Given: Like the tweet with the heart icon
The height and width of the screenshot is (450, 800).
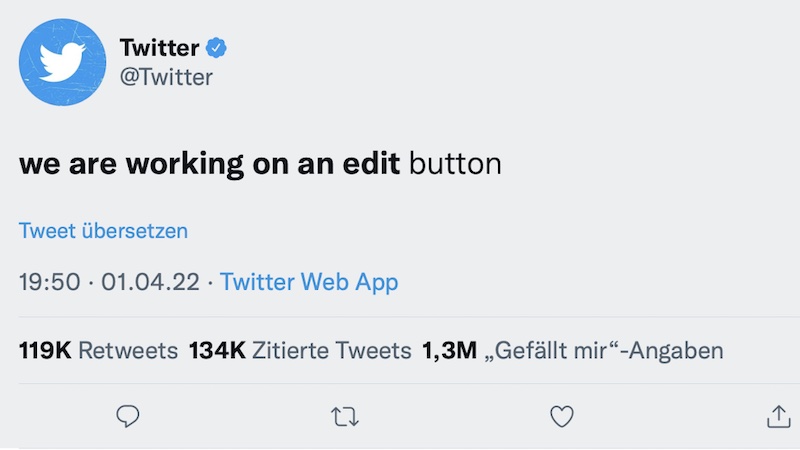Looking at the screenshot, I should pos(563,416).
